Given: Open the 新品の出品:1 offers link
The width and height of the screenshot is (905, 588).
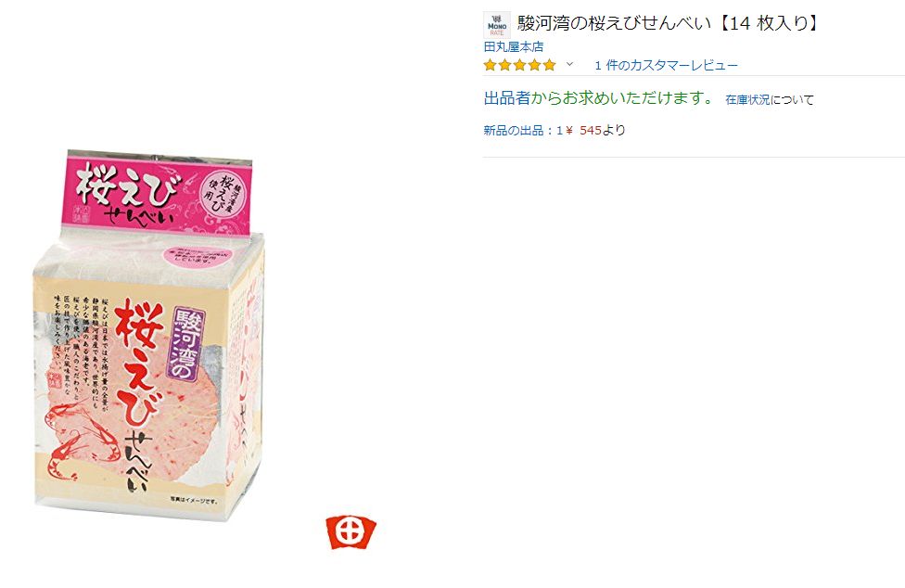Looking at the screenshot, I should coord(523,131).
